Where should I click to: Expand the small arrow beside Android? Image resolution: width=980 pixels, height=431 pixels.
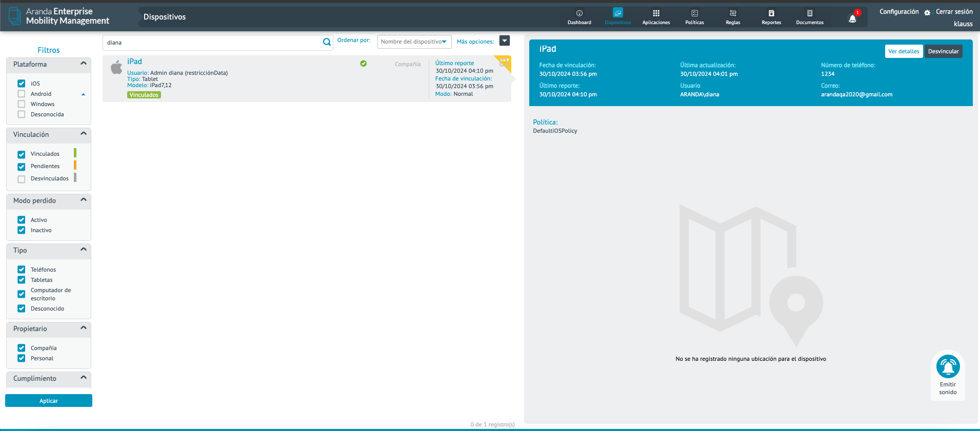83,94
